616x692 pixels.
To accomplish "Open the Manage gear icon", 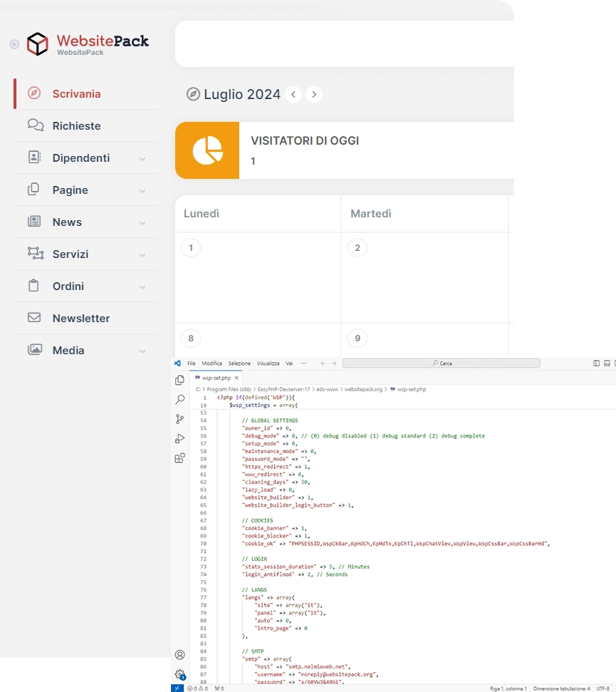I will [x=179, y=673].
